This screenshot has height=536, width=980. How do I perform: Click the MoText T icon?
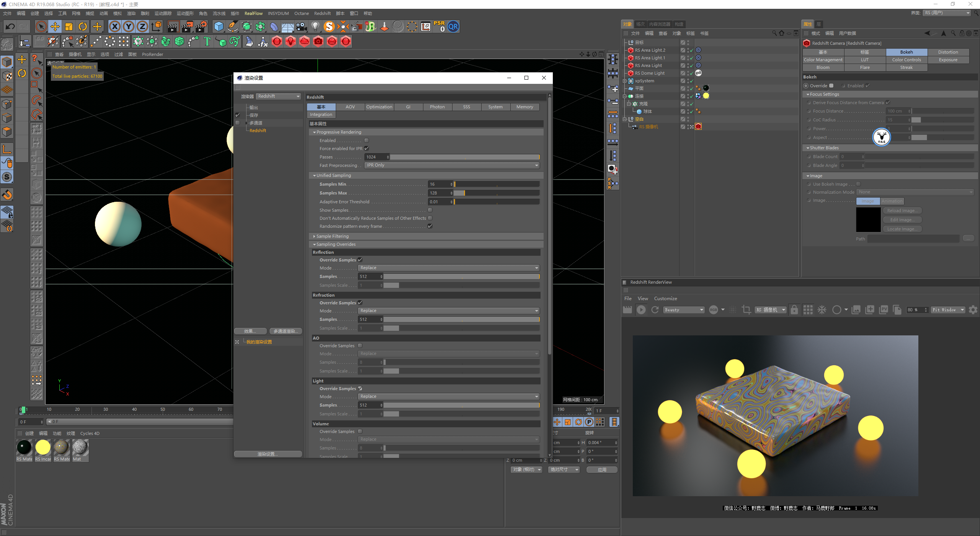pyautogui.click(x=207, y=41)
